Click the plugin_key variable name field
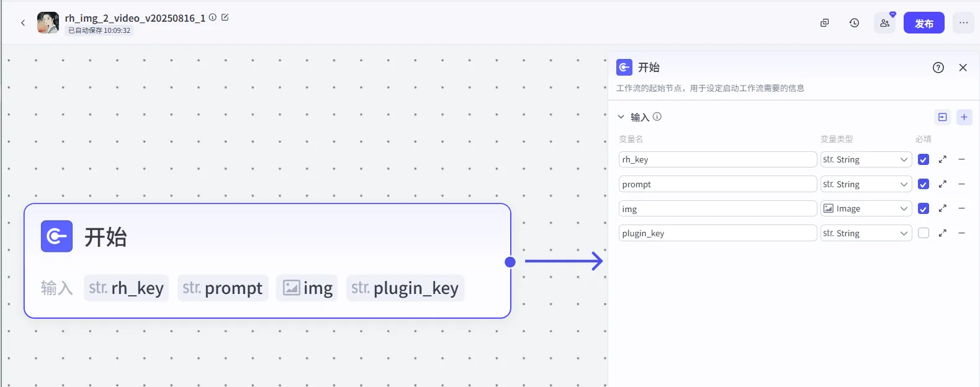This screenshot has height=387, width=980. [x=717, y=233]
